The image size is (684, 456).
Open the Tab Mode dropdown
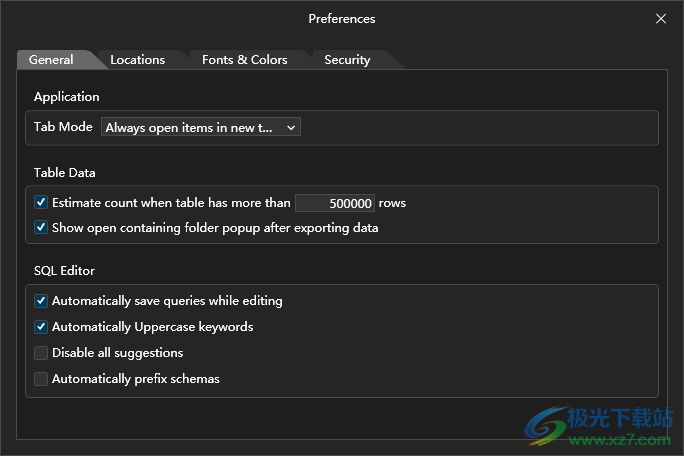200,127
